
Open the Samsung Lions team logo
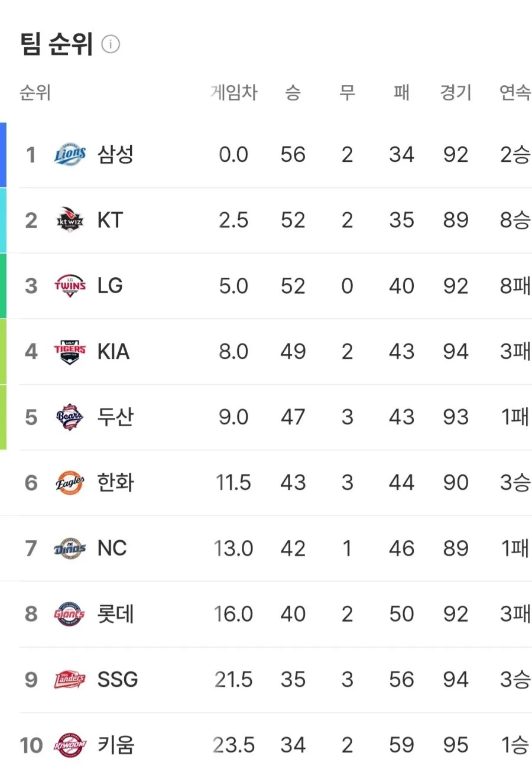[70, 155]
